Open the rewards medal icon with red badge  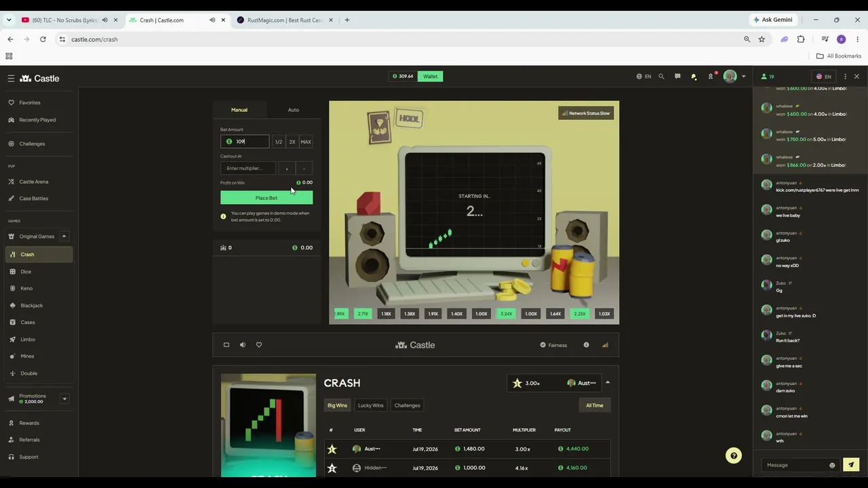coord(711,77)
